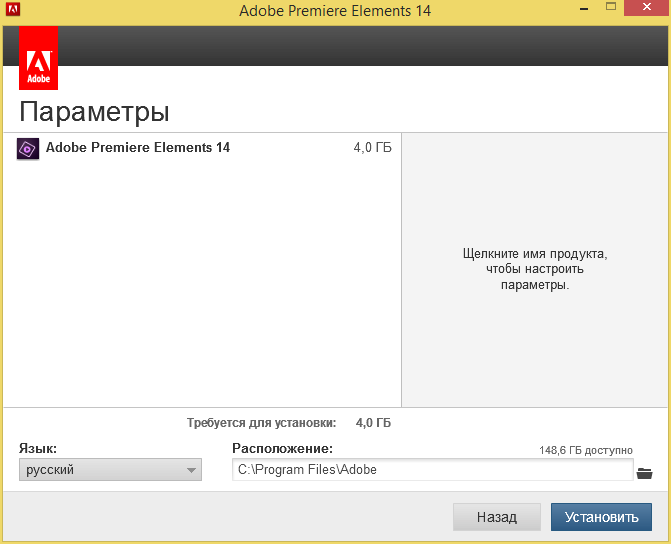Click the Язык label
Viewport: 671px width, 544px height.
click(x=38, y=448)
